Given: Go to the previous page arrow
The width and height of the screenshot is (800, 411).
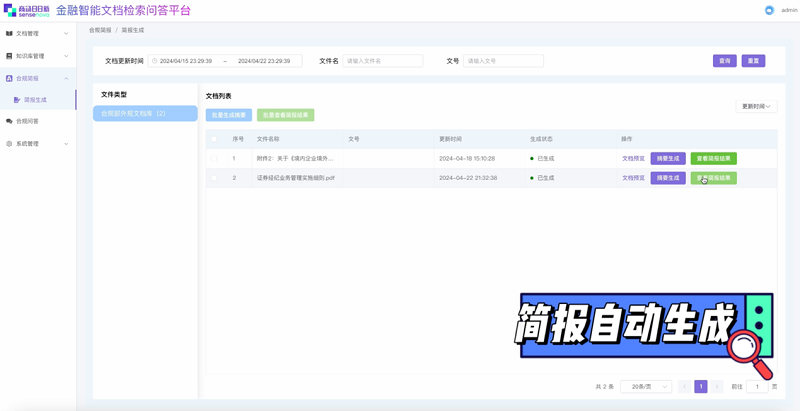Looking at the screenshot, I should (684, 386).
